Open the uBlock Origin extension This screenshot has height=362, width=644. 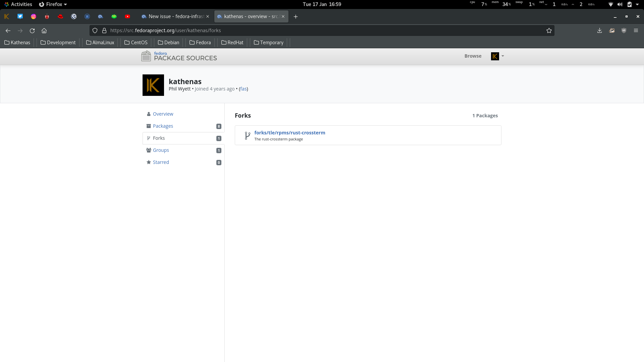pyautogui.click(x=624, y=31)
